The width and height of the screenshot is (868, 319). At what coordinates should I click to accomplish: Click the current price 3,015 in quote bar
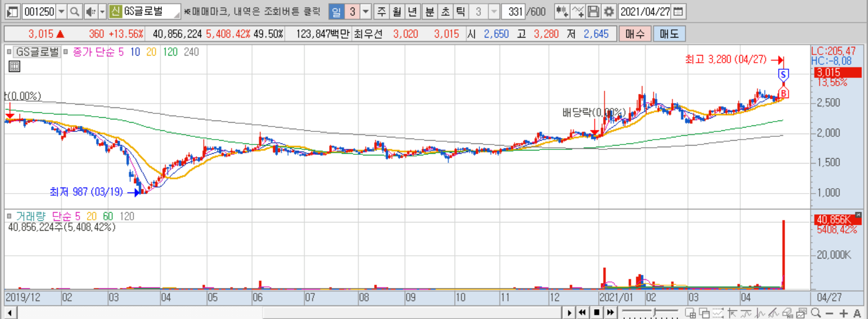click(x=41, y=34)
